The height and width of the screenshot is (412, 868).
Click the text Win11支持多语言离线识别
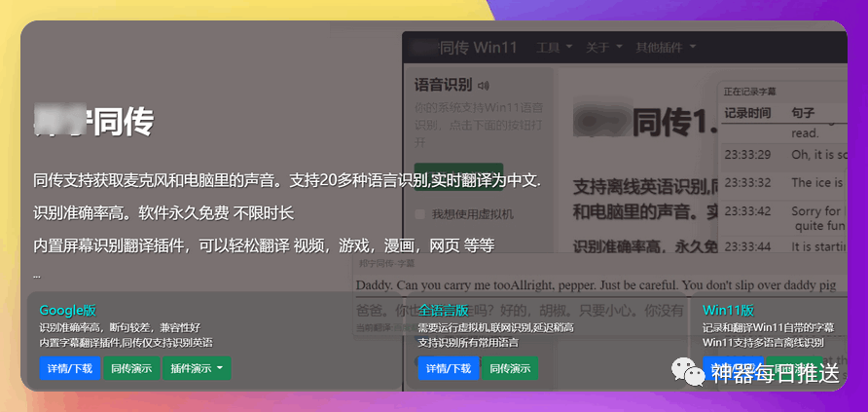pos(763,342)
